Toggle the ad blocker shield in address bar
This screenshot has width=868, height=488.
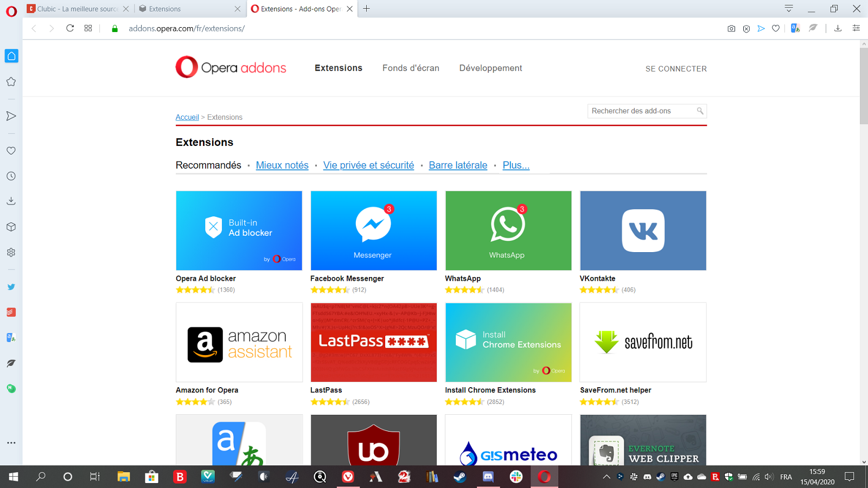pyautogui.click(x=748, y=28)
